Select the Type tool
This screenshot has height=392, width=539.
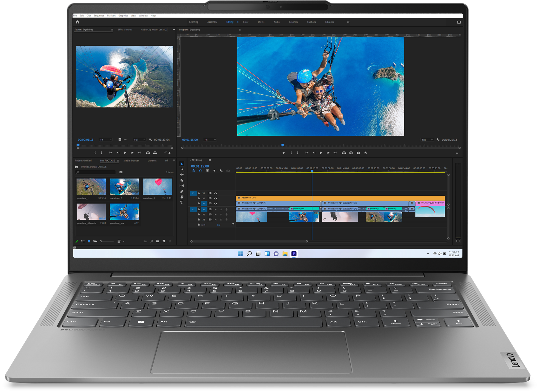pyautogui.click(x=182, y=203)
